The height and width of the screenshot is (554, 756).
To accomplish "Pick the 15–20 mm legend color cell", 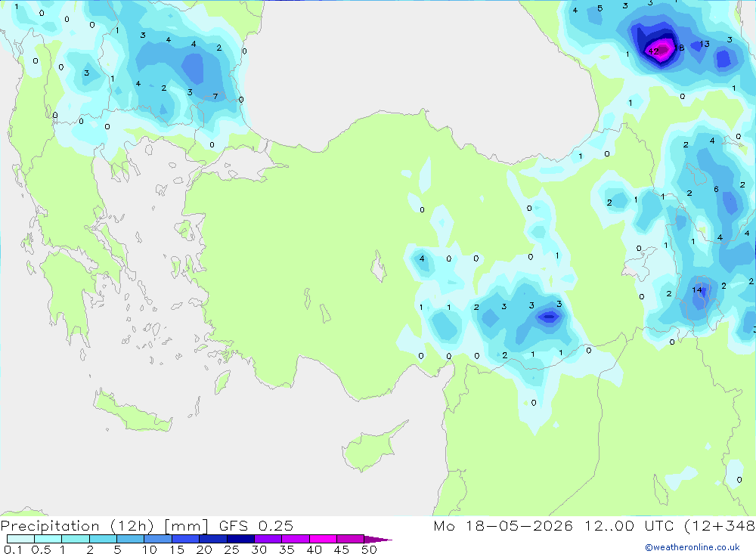I will (x=186, y=539).
